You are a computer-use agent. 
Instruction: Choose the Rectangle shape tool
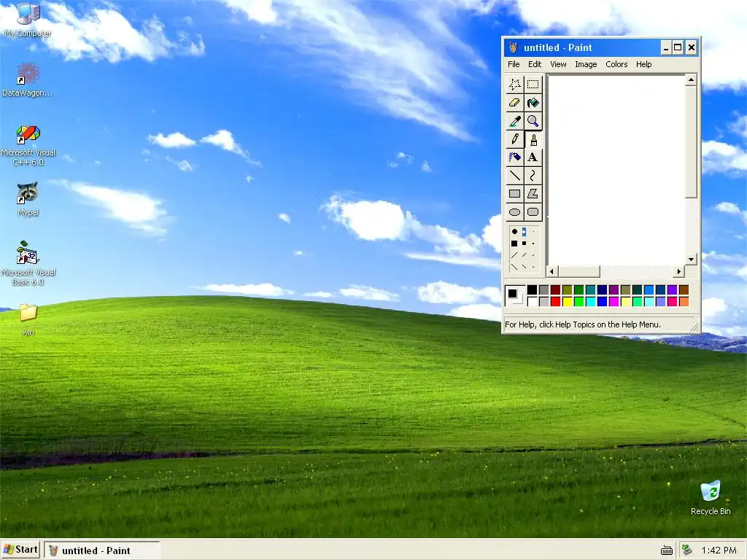514,194
